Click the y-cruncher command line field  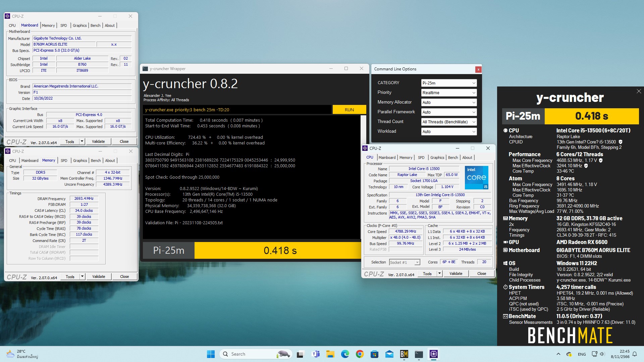tap(237, 110)
